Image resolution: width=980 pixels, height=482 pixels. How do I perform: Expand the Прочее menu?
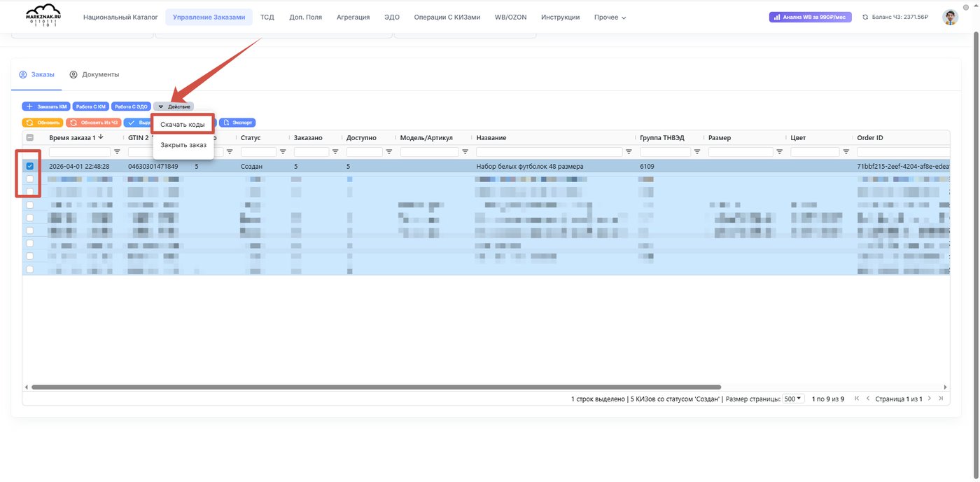(610, 17)
